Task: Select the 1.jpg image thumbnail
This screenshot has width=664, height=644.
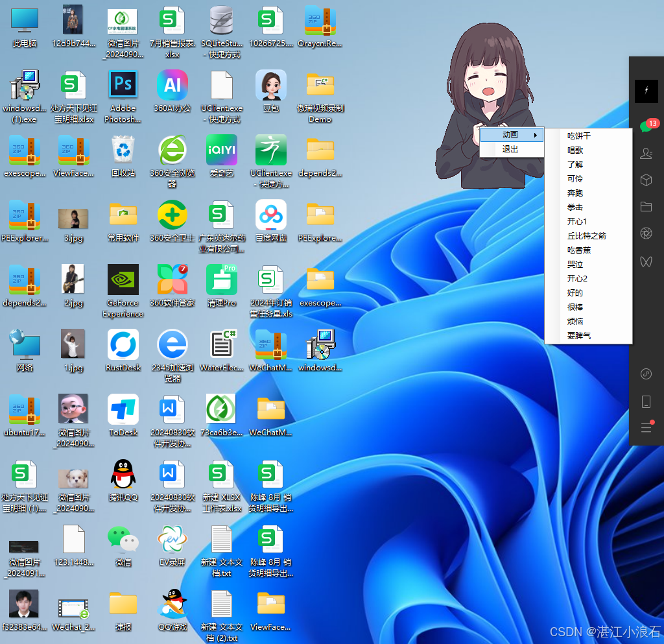Action: tap(73, 343)
